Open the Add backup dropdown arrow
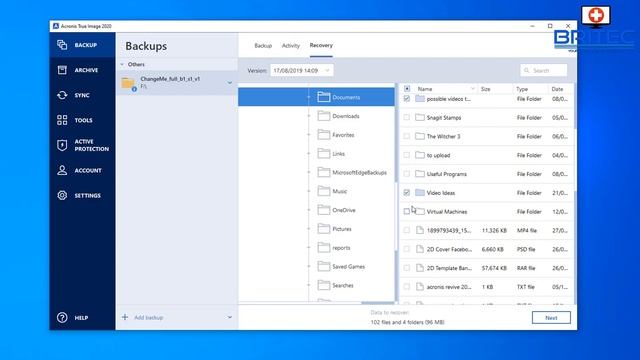 (x=230, y=317)
